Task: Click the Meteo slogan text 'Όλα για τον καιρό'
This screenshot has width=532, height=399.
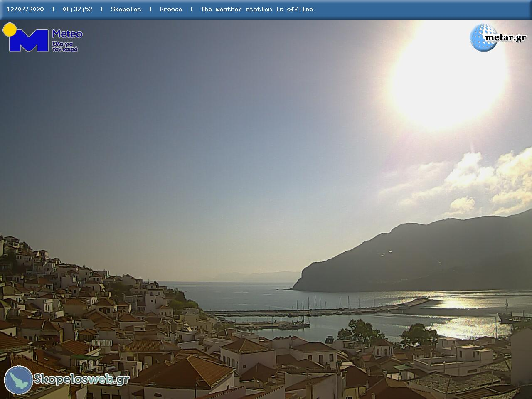Action: coord(65,46)
